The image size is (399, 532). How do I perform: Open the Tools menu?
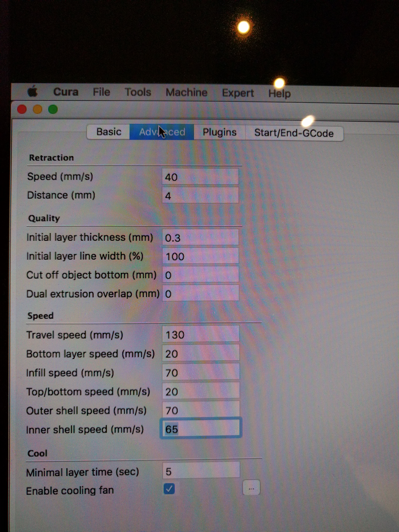pyautogui.click(x=138, y=92)
